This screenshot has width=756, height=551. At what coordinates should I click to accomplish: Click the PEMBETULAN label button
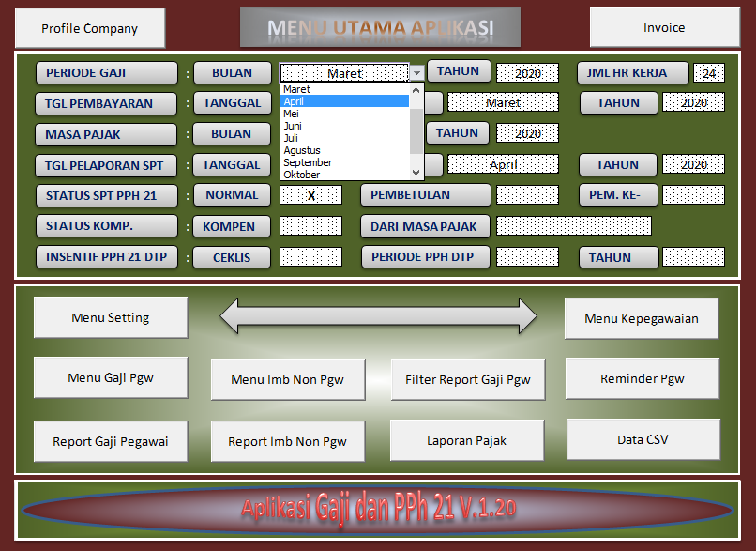pyautogui.click(x=425, y=195)
